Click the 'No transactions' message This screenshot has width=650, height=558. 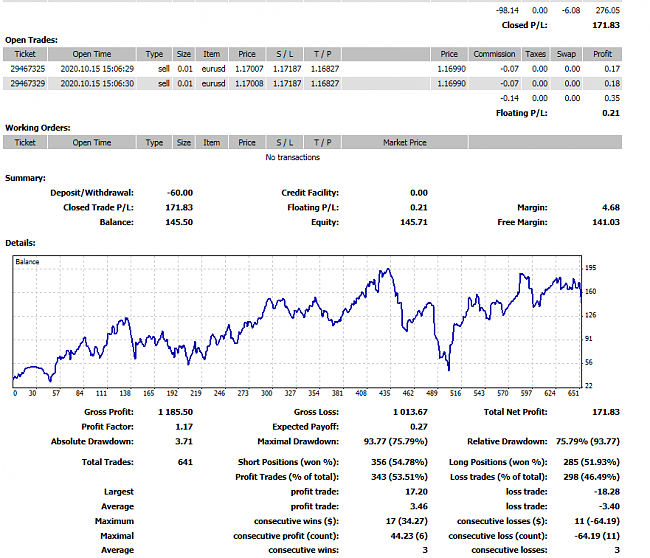point(293,157)
